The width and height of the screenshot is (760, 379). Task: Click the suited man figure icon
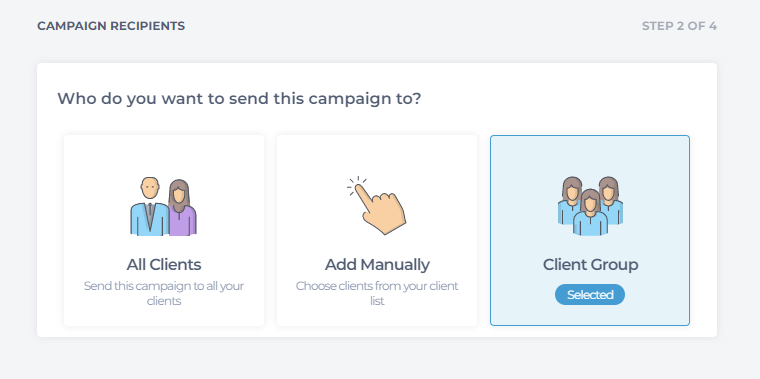click(150, 206)
